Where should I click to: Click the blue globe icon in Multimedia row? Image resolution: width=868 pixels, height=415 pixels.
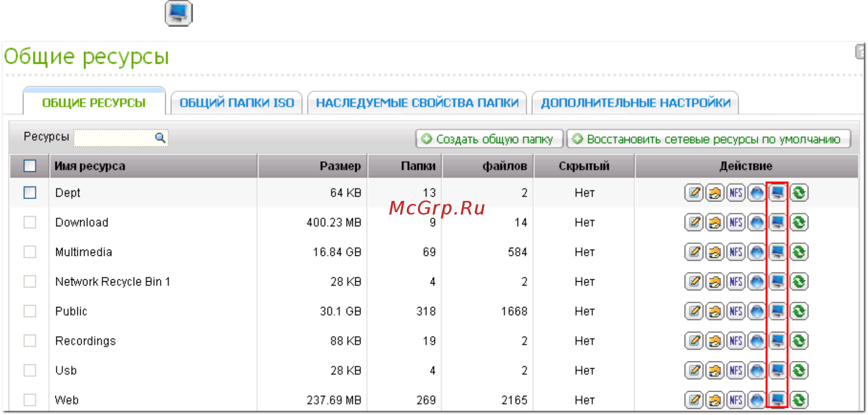click(x=757, y=252)
